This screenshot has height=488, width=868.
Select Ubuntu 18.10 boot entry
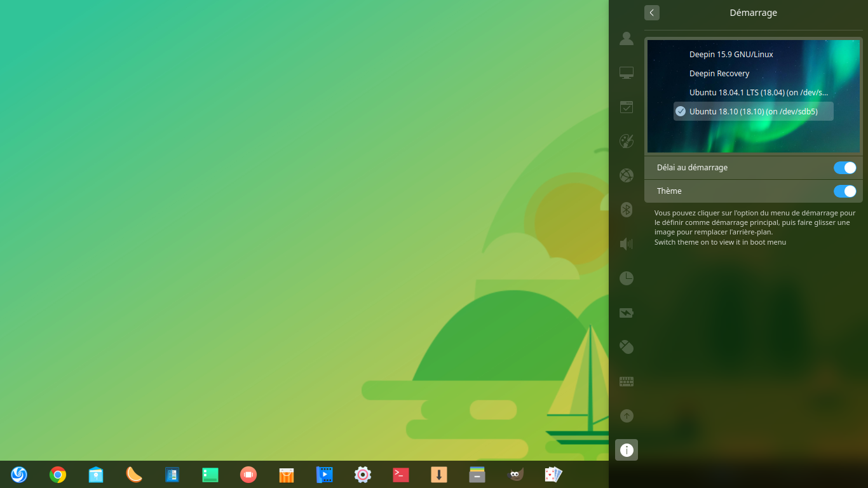[x=753, y=111]
